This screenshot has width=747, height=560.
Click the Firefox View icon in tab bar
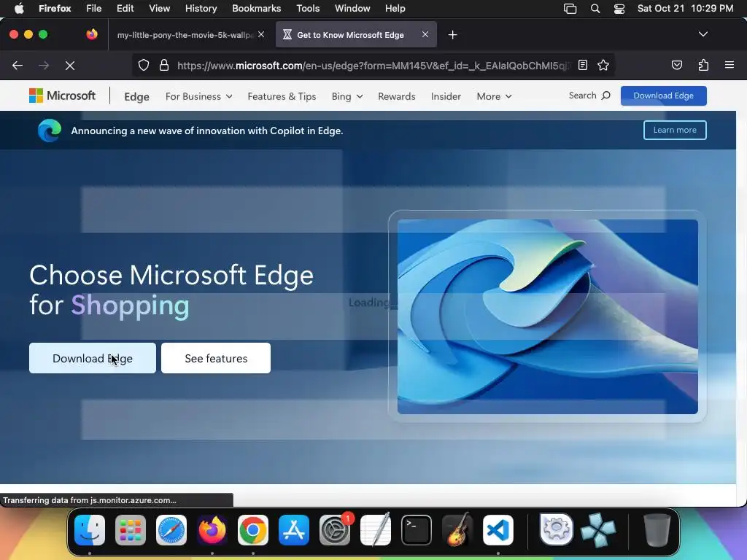click(x=92, y=34)
